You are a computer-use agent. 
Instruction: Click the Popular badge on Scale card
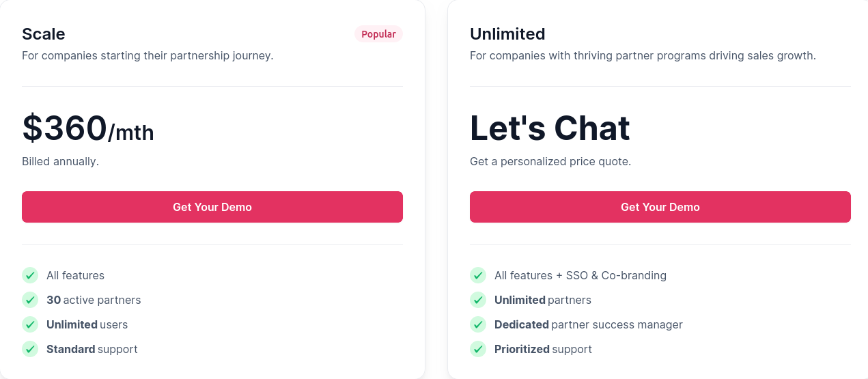378,34
